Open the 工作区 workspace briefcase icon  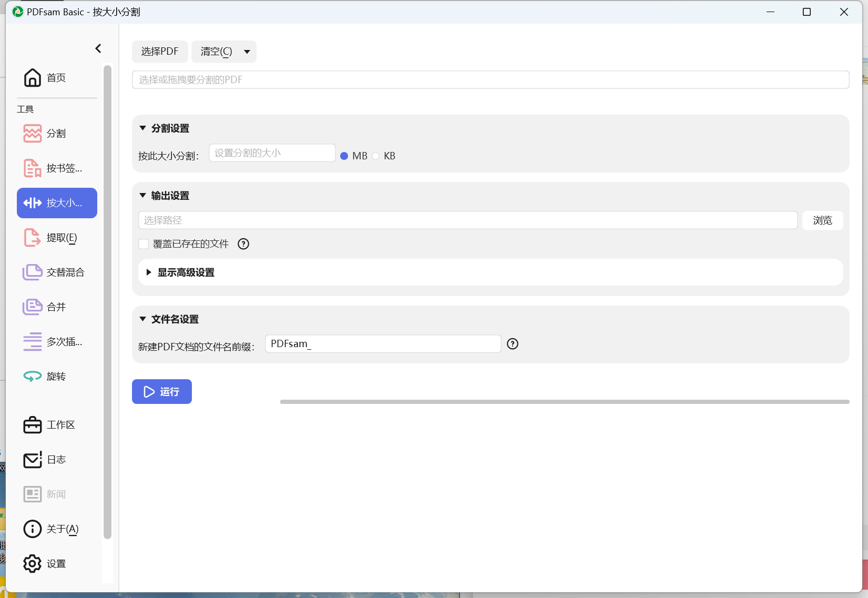(33, 425)
